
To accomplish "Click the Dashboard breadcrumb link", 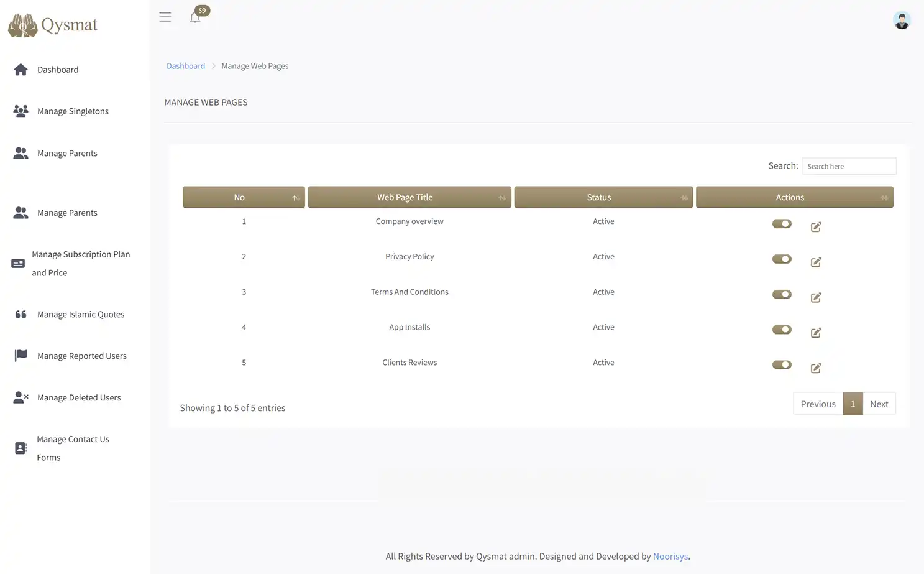I will [x=185, y=65].
